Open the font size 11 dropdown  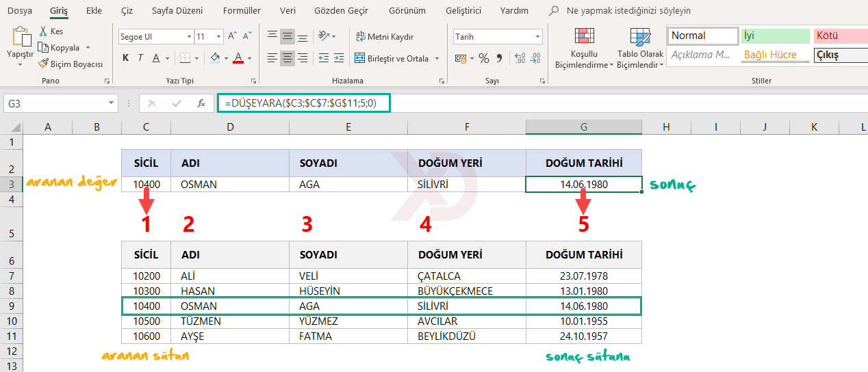tap(218, 37)
